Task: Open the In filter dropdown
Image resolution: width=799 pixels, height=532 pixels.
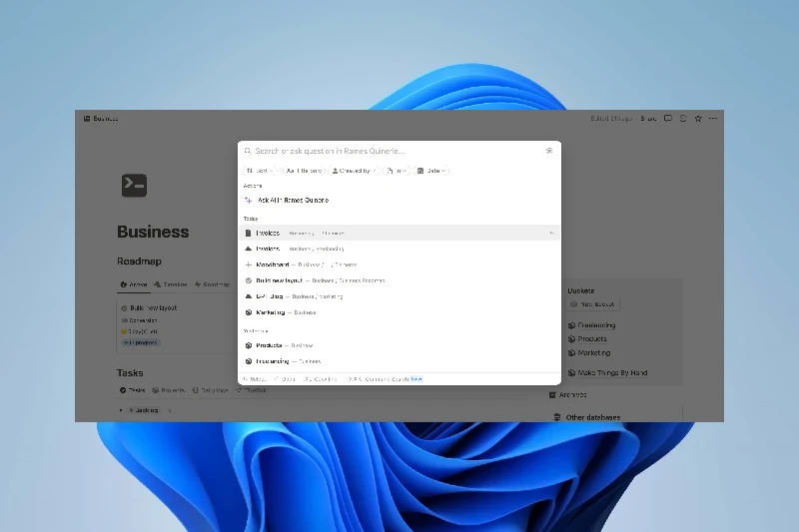Action: 397,171
